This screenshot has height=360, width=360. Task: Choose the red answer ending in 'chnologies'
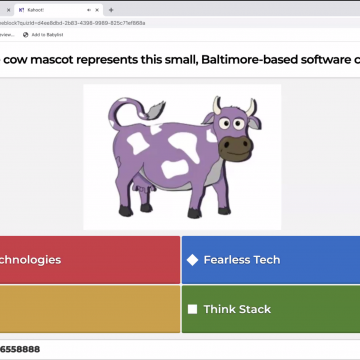tap(90, 260)
